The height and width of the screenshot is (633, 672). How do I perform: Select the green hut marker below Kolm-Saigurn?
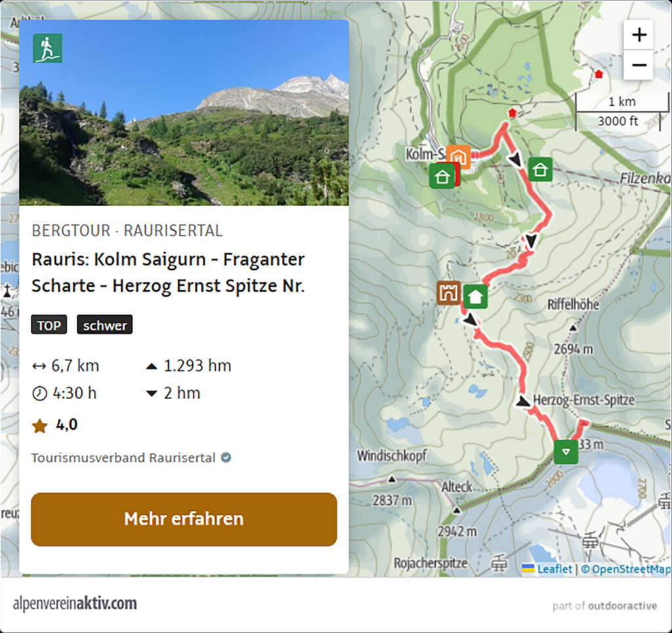442,176
